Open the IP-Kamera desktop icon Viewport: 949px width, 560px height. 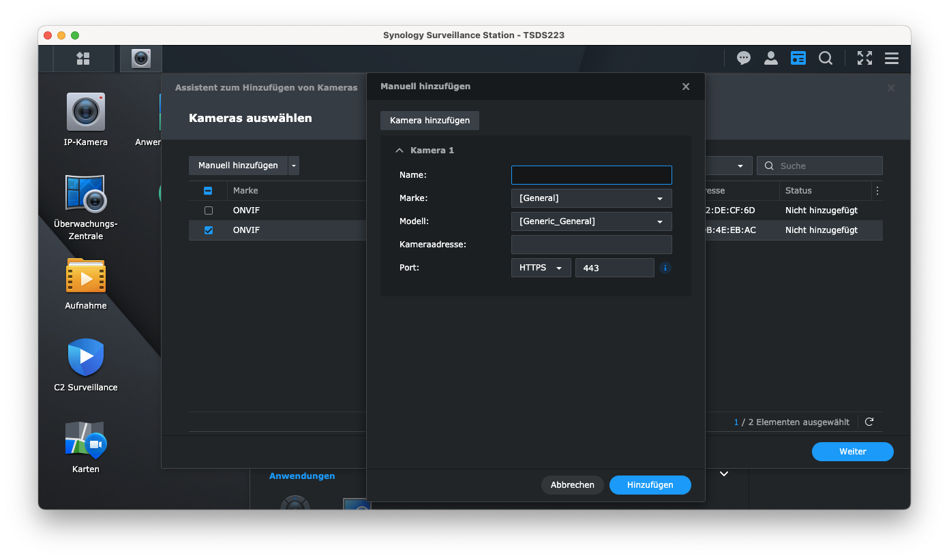coord(86,112)
